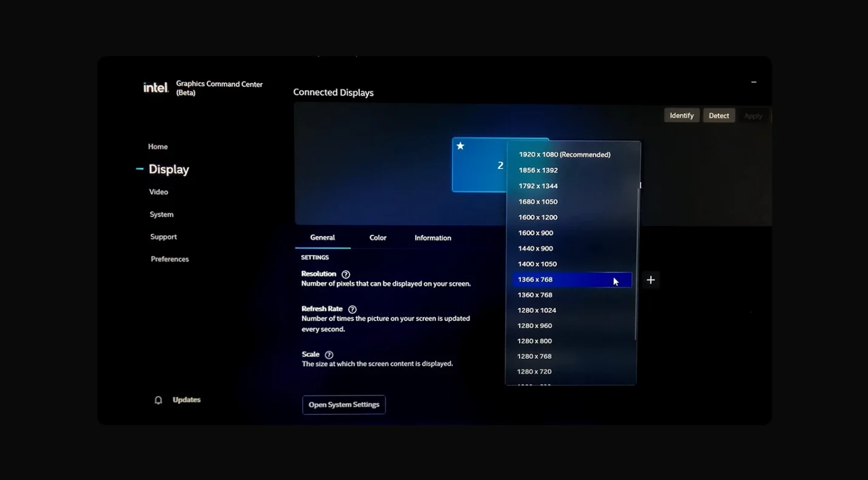Select 1600 x 900 in the dropdown
Screen dimensions: 868x480
[x=536, y=233]
